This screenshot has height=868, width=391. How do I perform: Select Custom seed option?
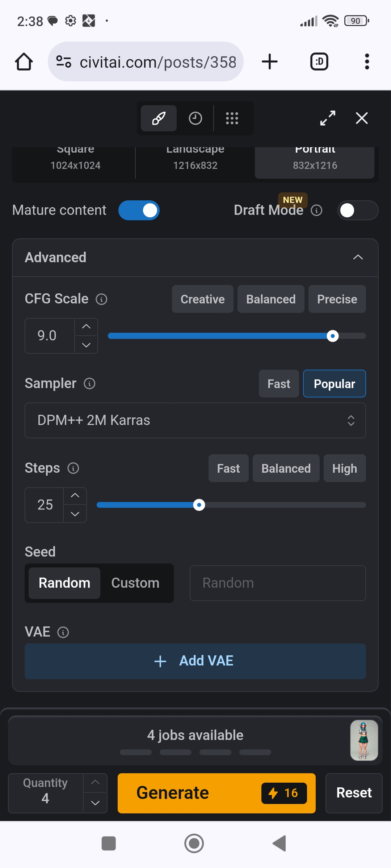[x=135, y=583]
